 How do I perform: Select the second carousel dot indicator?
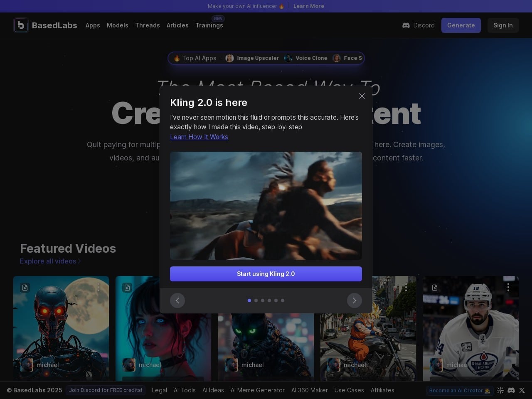256,300
